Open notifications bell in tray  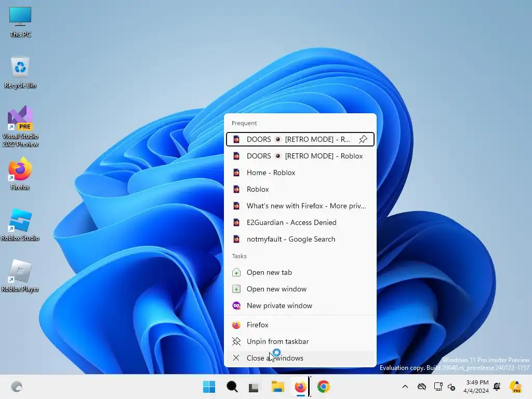click(x=497, y=387)
